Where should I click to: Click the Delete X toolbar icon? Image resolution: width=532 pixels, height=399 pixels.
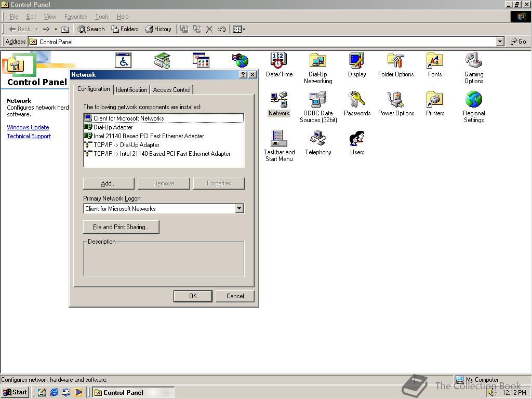pos(209,29)
